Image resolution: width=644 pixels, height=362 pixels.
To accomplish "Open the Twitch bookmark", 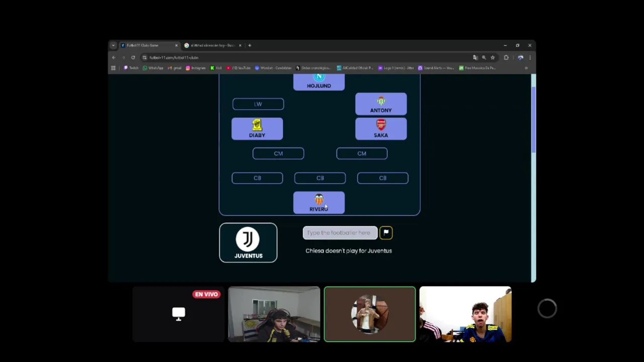I will [x=131, y=68].
